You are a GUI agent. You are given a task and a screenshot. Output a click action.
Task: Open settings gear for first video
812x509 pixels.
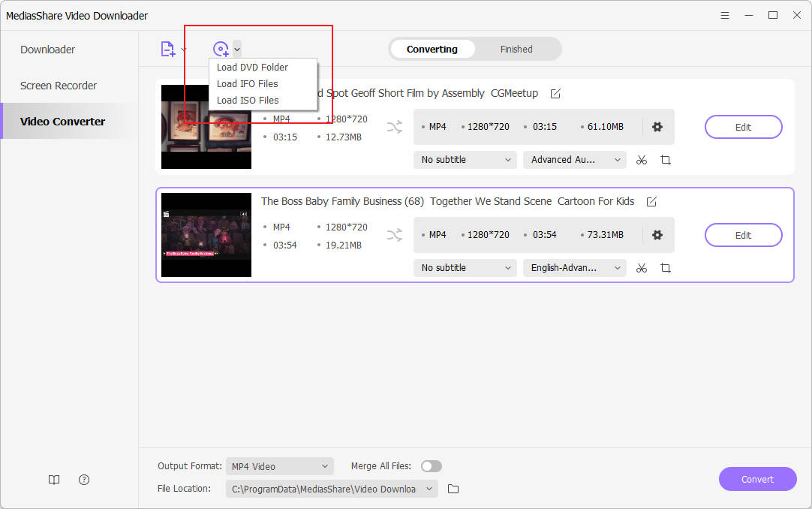(x=657, y=127)
